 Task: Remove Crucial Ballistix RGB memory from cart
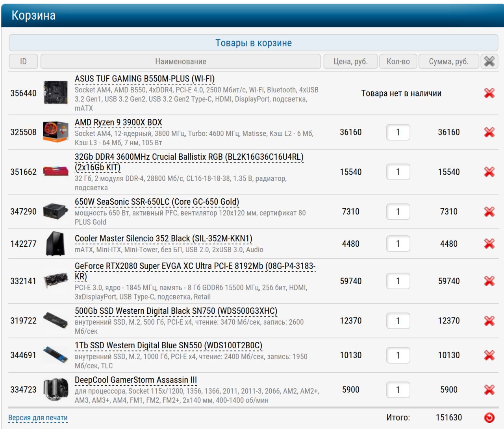(489, 172)
